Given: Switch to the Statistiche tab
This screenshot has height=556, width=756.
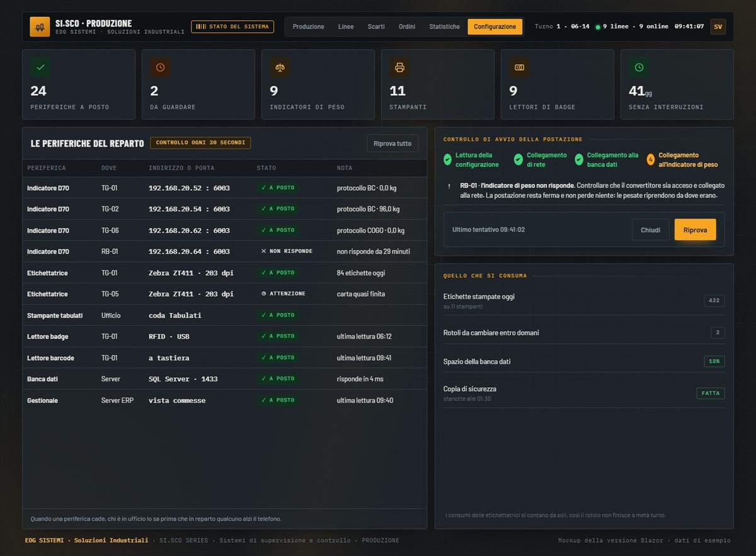Looking at the screenshot, I should [445, 26].
